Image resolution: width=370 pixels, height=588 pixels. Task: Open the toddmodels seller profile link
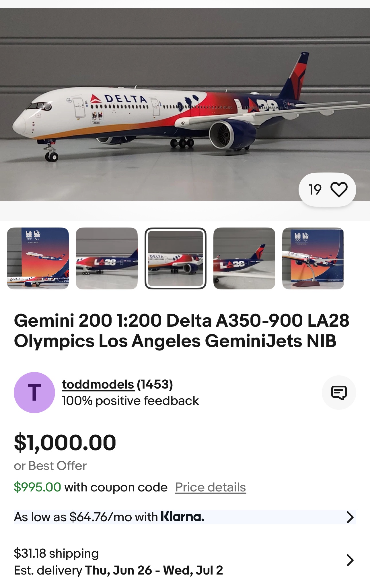[x=98, y=385]
